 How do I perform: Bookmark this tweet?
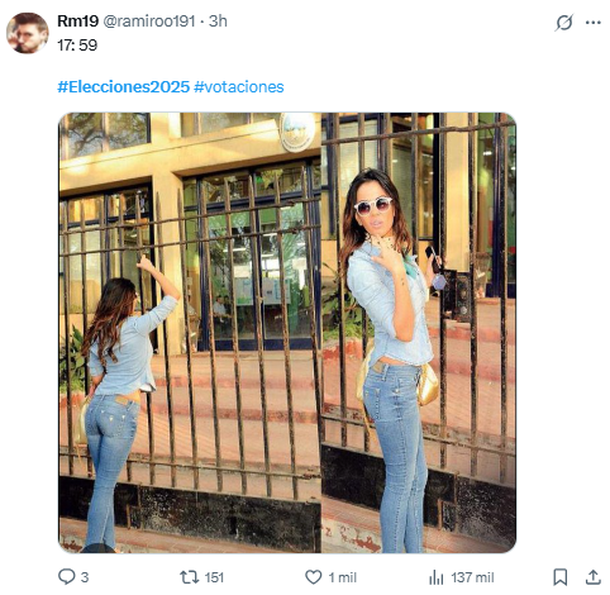tap(560, 577)
